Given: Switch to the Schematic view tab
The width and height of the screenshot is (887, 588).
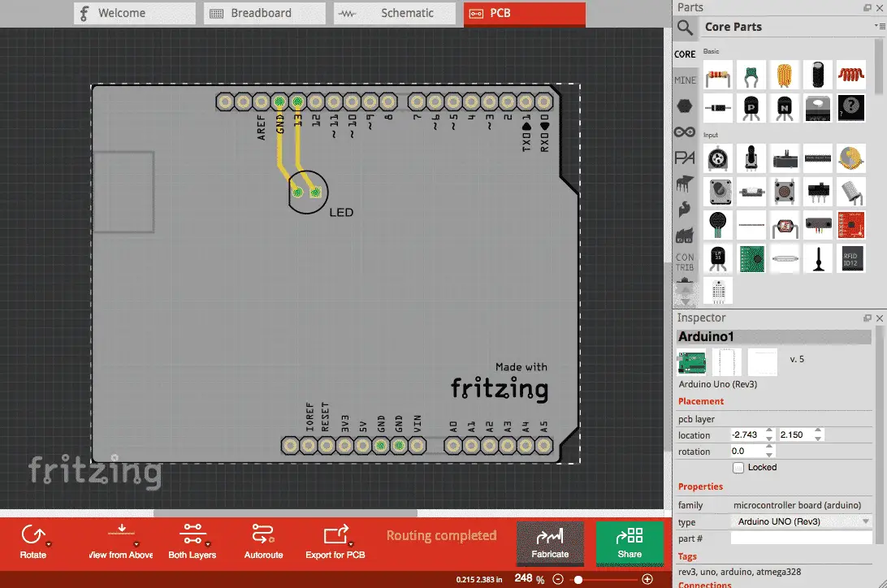Looking at the screenshot, I should click(x=394, y=13).
